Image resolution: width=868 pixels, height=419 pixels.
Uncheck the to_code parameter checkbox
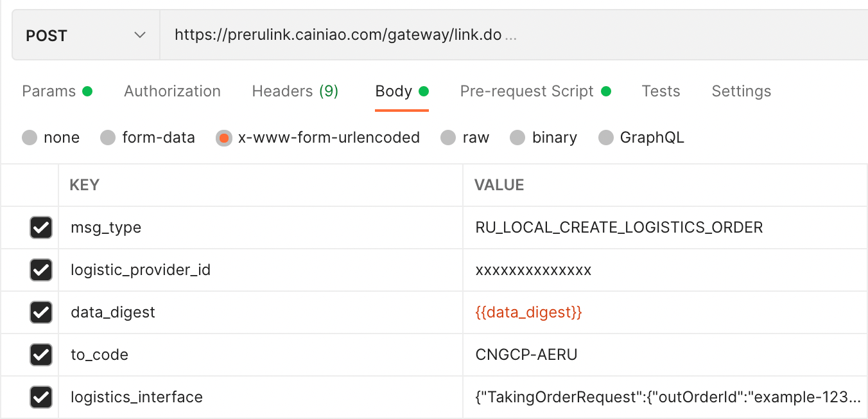[41, 355]
